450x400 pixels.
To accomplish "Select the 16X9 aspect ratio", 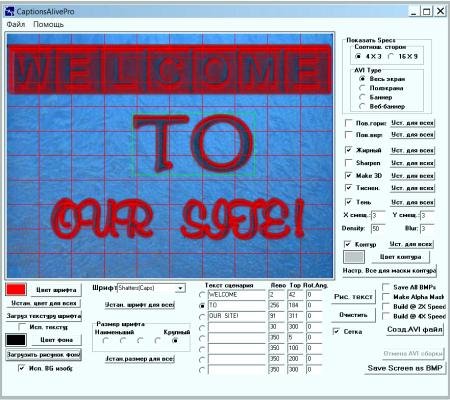I will click(391, 56).
